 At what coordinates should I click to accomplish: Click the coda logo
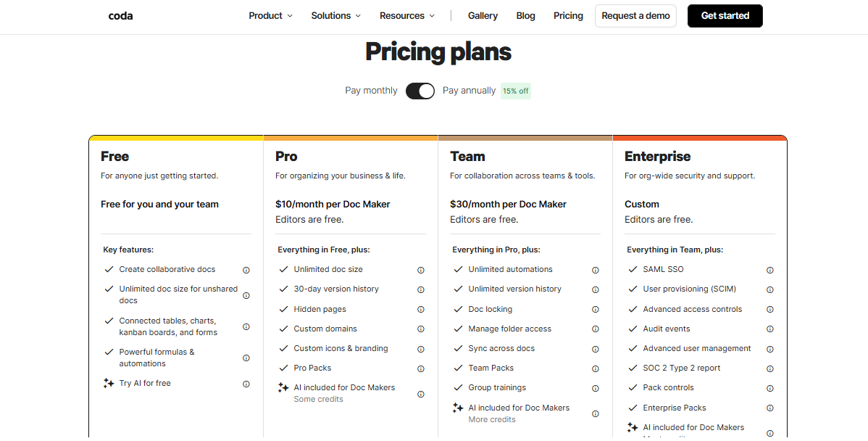[121, 16]
